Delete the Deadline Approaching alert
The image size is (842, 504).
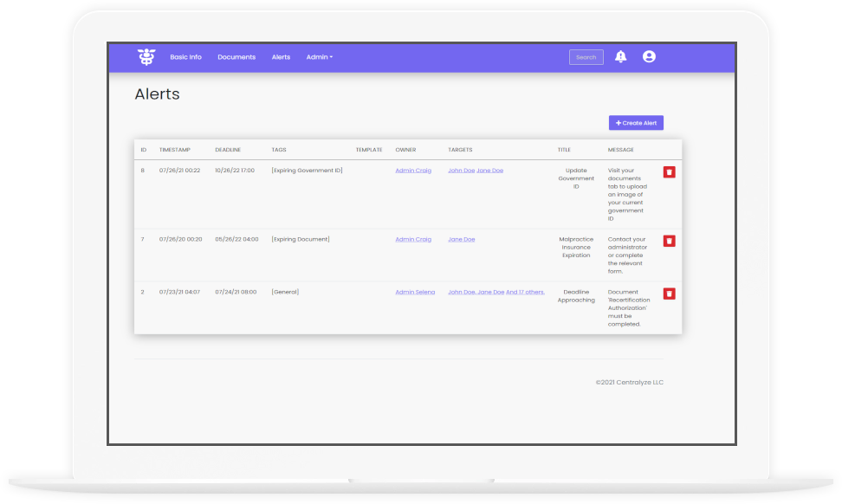(x=670, y=294)
